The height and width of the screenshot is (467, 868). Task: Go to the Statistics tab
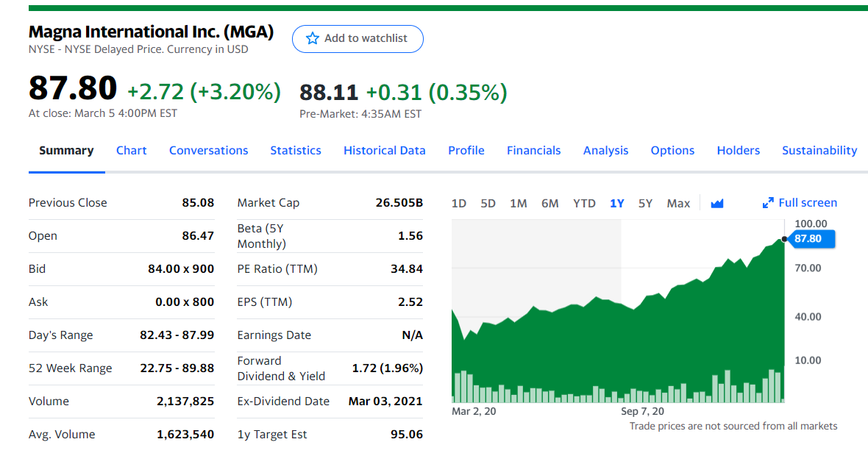[296, 151]
